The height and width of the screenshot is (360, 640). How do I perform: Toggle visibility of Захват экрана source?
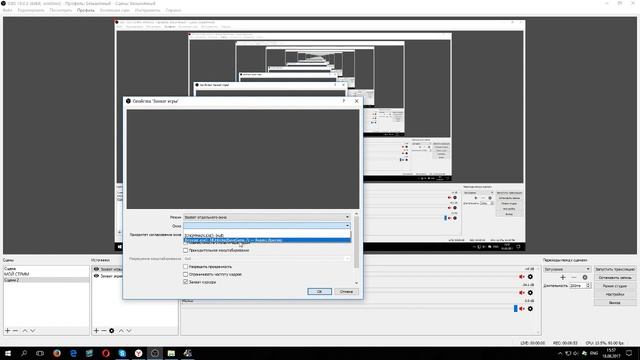(96, 276)
